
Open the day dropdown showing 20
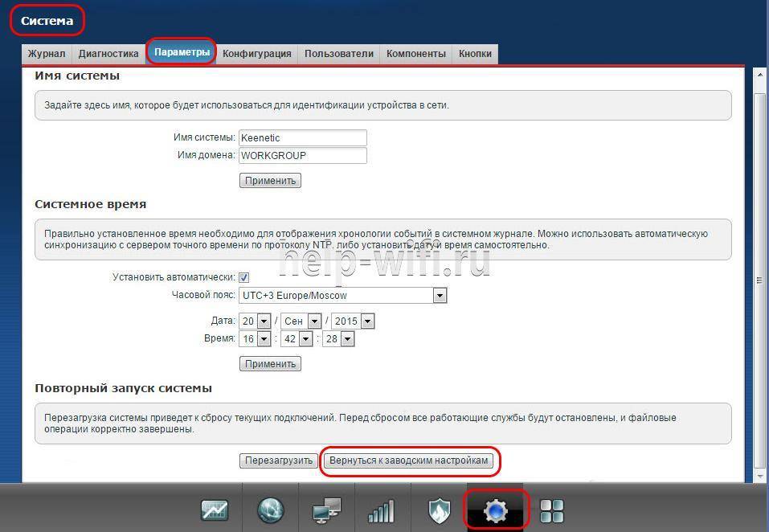255,321
